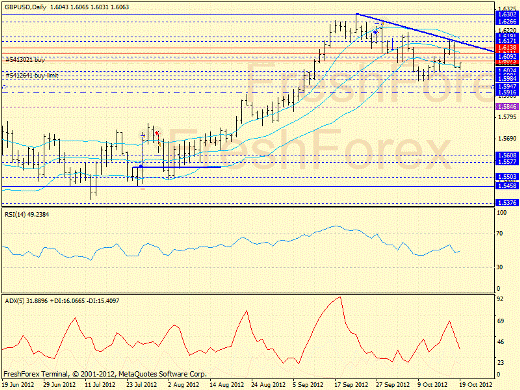Click the 1.6092 price level tag
This screenshot has width=520, height=390.
click(507, 57)
